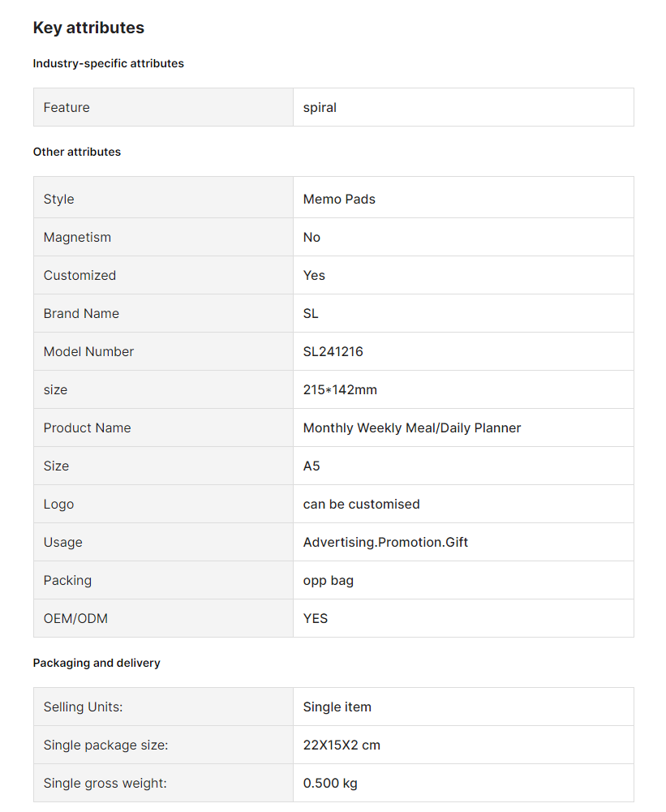The width and height of the screenshot is (666, 812).
Task: Click the A5 size value
Action: tap(312, 466)
